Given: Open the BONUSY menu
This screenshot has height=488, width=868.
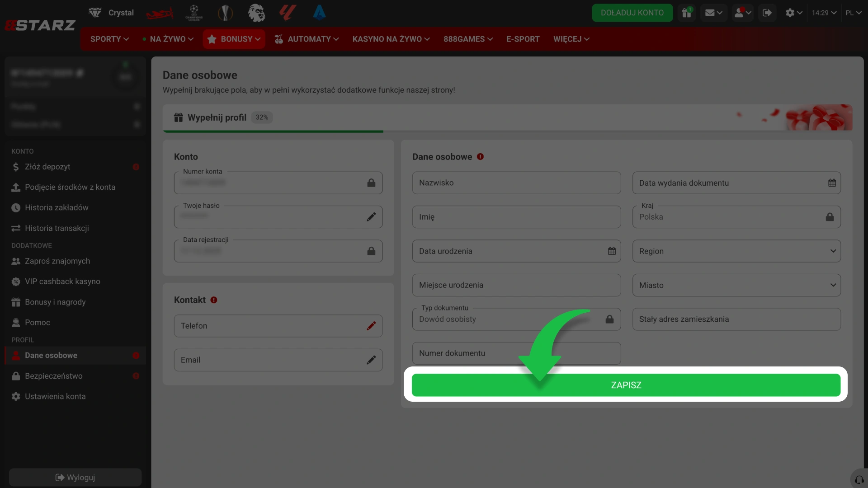Looking at the screenshot, I should click(x=234, y=39).
